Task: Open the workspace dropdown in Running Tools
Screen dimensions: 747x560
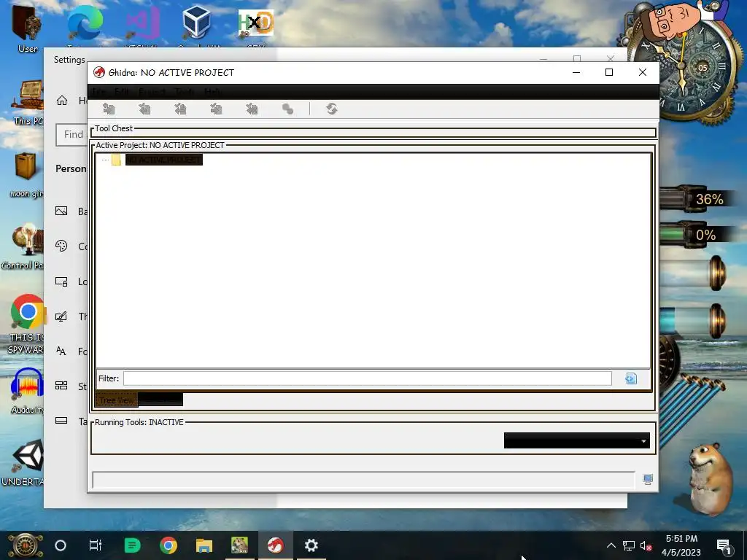Action: (x=577, y=440)
